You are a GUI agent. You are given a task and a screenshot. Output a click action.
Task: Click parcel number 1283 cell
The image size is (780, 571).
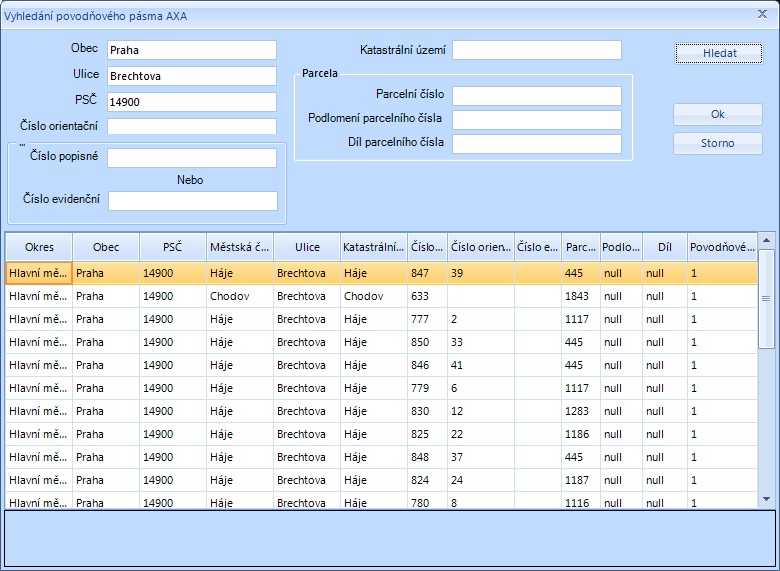coord(581,411)
